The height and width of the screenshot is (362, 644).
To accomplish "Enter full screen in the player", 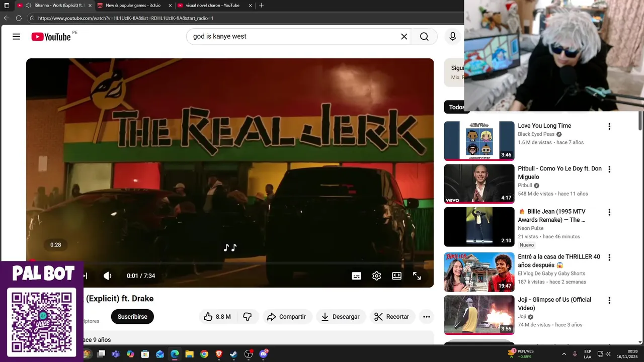I will coord(417,276).
